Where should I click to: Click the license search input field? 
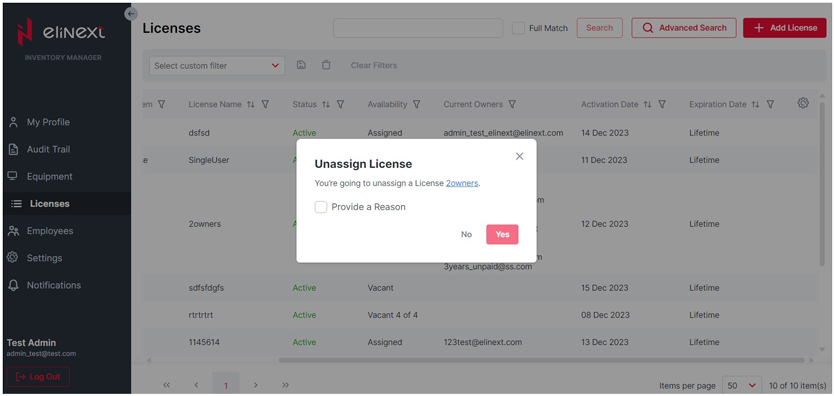pyautogui.click(x=418, y=28)
